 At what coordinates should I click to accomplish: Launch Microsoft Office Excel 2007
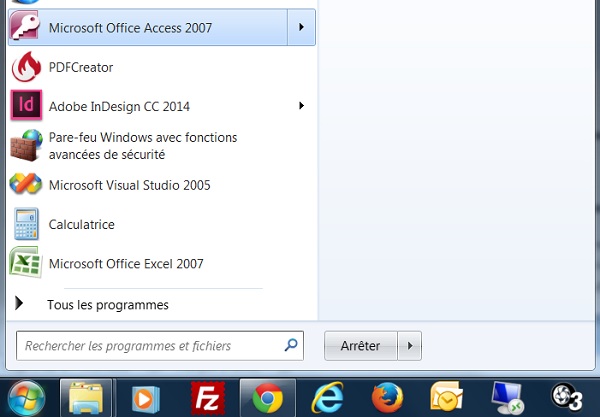point(161,263)
